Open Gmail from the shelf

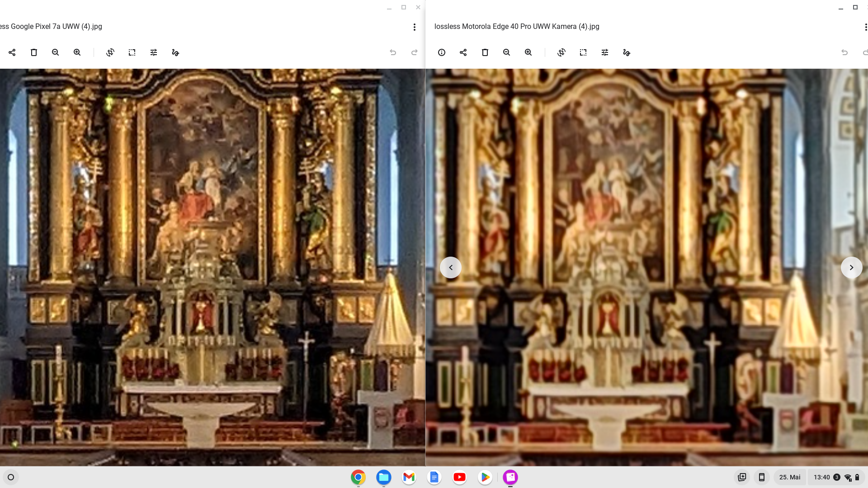[409, 477]
